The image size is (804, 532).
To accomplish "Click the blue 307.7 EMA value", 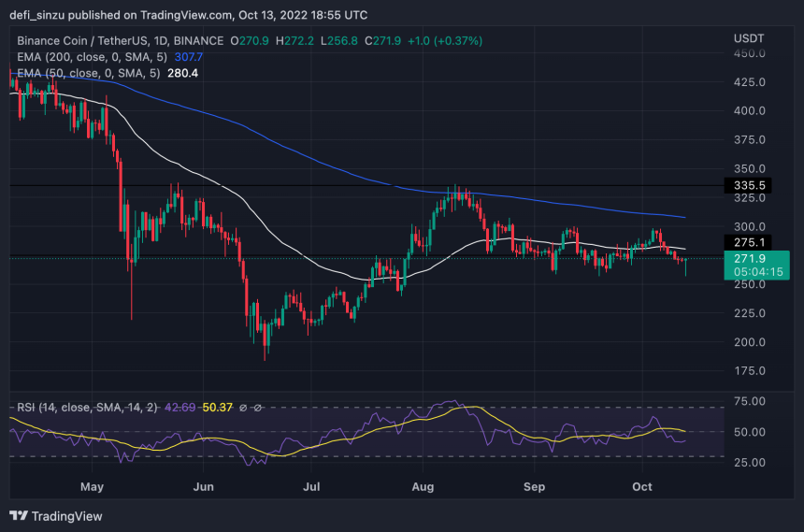I will click(189, 57).
